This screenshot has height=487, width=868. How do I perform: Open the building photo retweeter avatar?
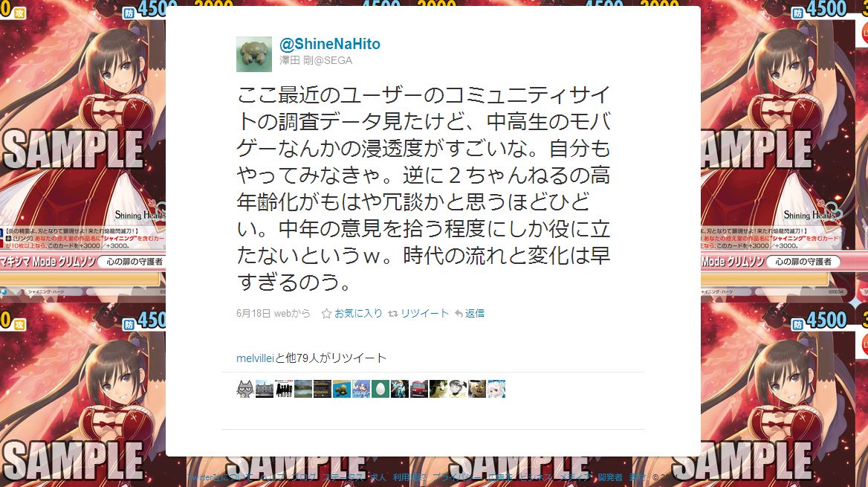265,389
